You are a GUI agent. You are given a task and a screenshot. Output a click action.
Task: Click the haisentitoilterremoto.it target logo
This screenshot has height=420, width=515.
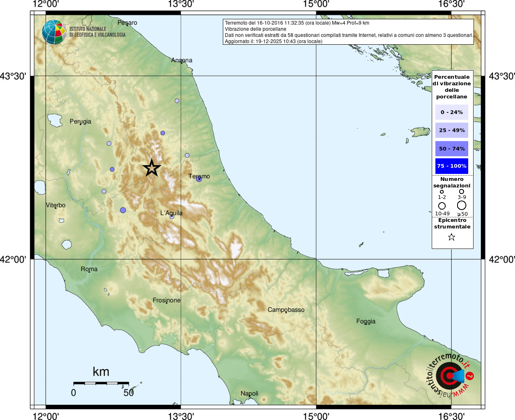click(x=449, y=375)
